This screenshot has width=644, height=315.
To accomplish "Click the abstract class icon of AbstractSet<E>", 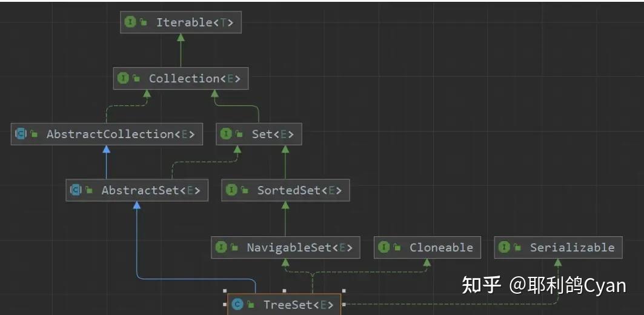I will click(76, 190).
